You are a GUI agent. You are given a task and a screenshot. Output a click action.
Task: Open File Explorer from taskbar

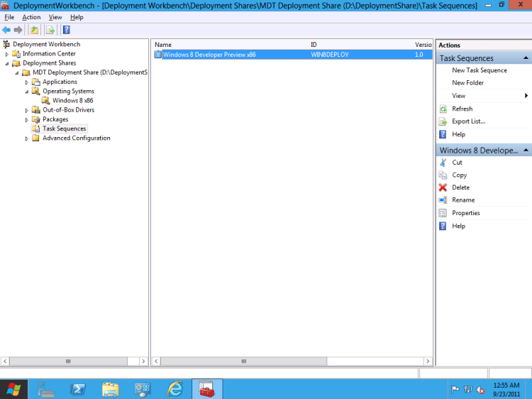click(x=110, y=389)
